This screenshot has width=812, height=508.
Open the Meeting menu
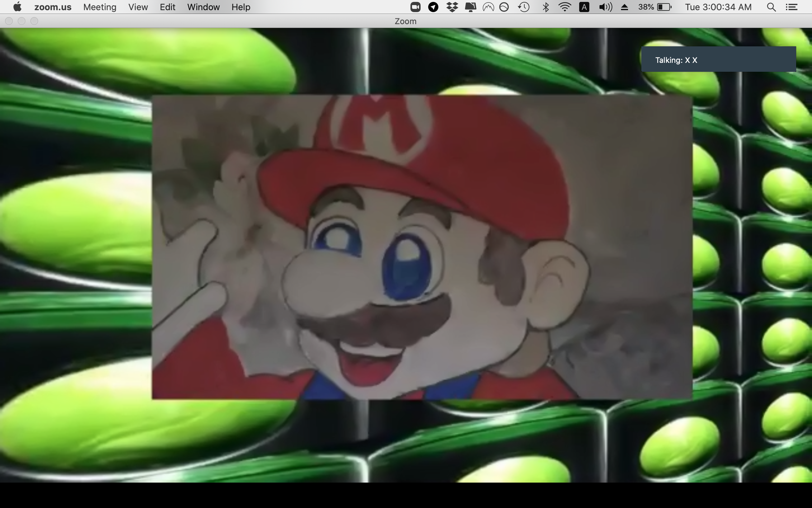[x=100, y=7]
